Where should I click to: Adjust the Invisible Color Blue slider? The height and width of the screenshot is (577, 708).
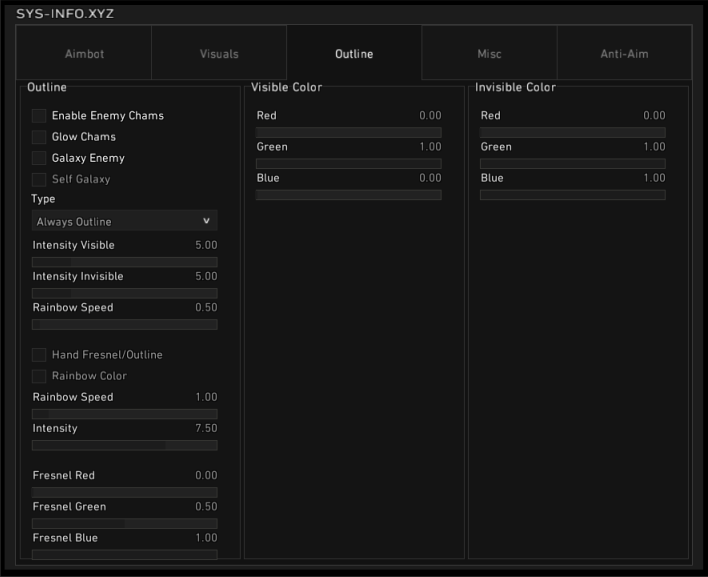coord(572,194)
